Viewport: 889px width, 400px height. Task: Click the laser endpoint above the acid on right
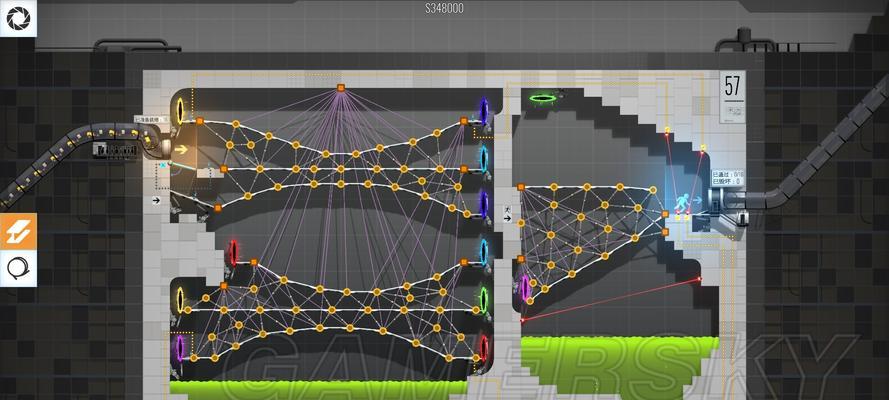point(700,279)
